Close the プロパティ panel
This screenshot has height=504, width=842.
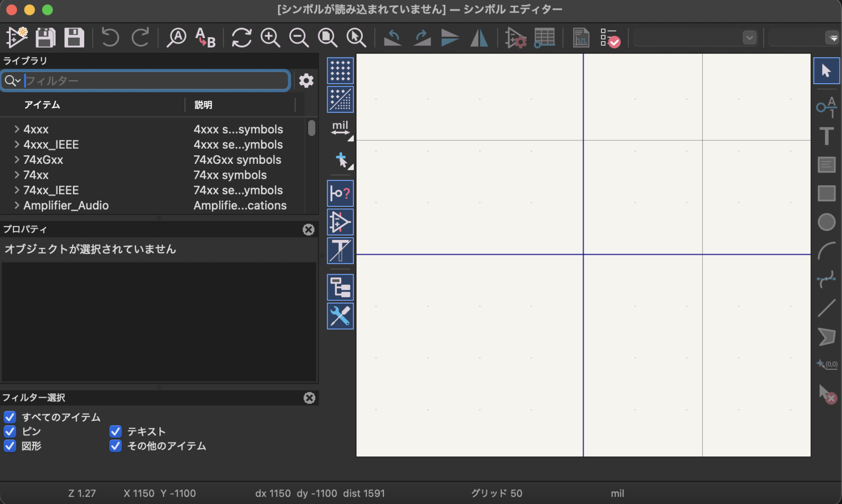[x=309, y=229]
